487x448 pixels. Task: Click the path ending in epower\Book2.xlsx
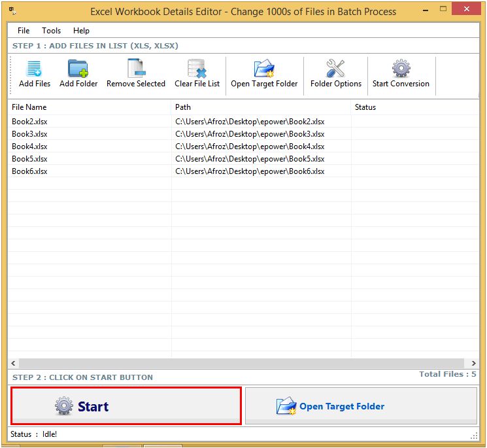[x=250, y=122]
